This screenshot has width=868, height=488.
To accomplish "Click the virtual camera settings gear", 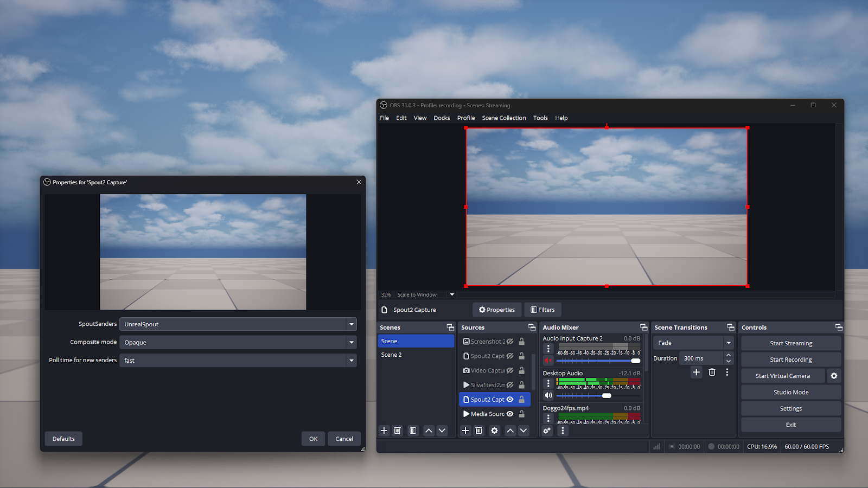I will click(834, 376).
